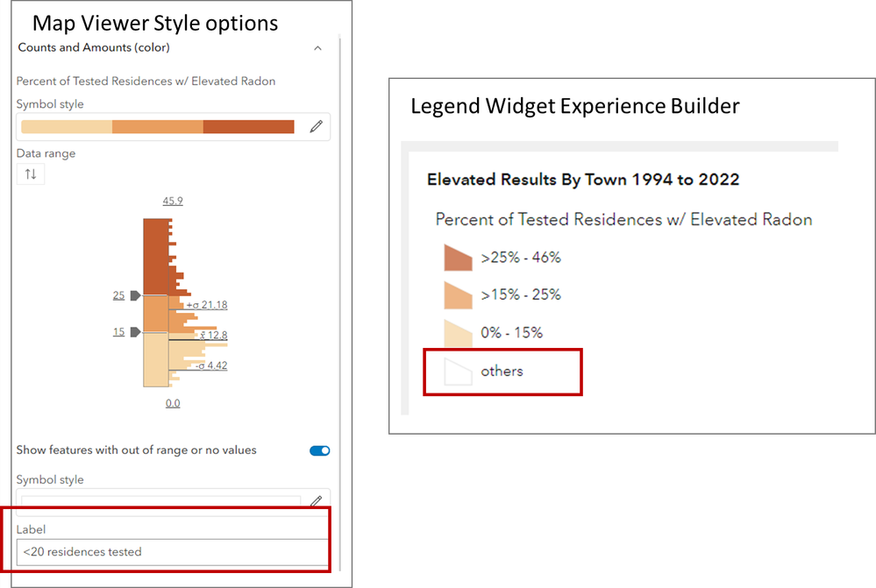Click the out-of-range symbol style pencil icon
Screen dimensions: 876x588
[x=317, y=501]
